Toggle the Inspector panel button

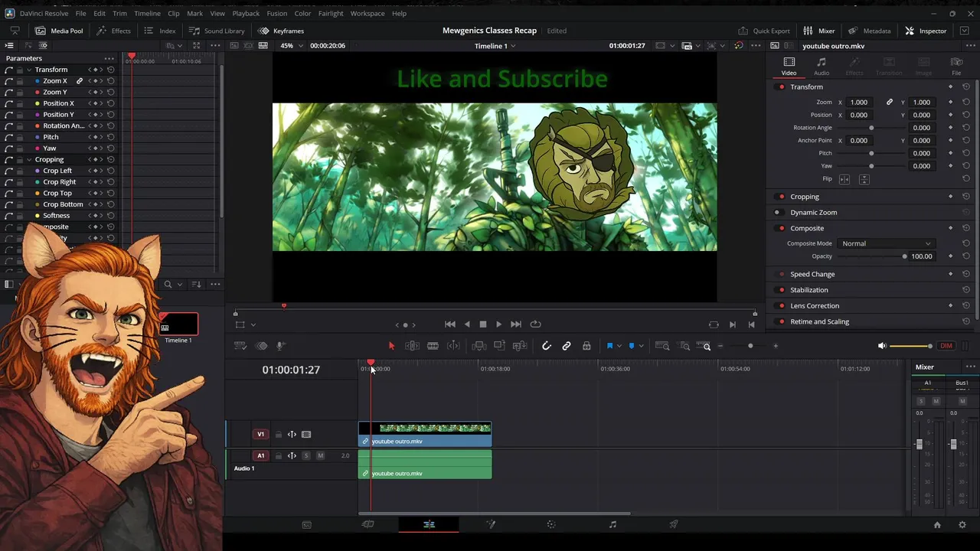pyautogui.click(x=926, y=31)
